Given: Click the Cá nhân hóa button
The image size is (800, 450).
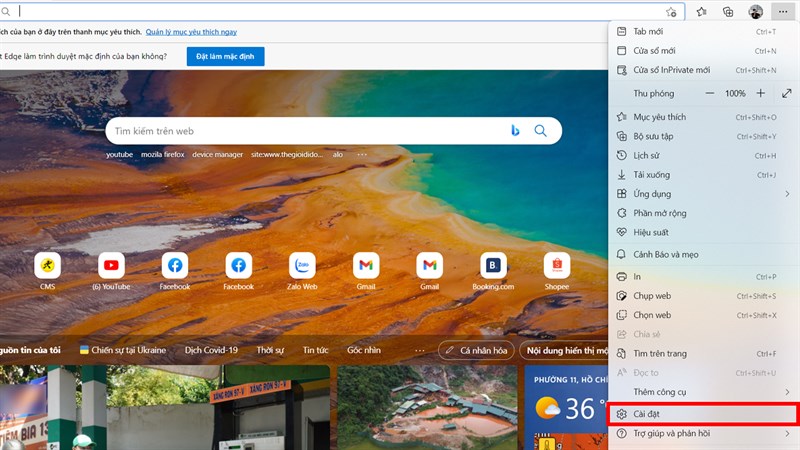Looking at the screenshot, I should pos(476,351).
